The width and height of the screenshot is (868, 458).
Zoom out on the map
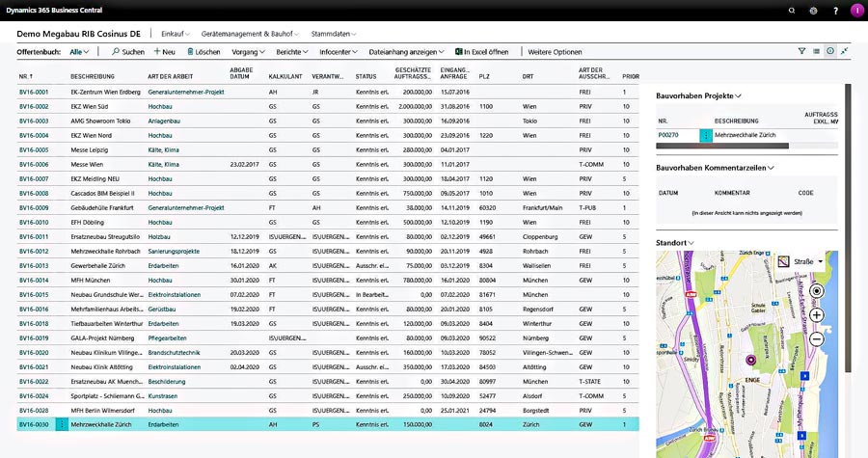pos(817,339)
